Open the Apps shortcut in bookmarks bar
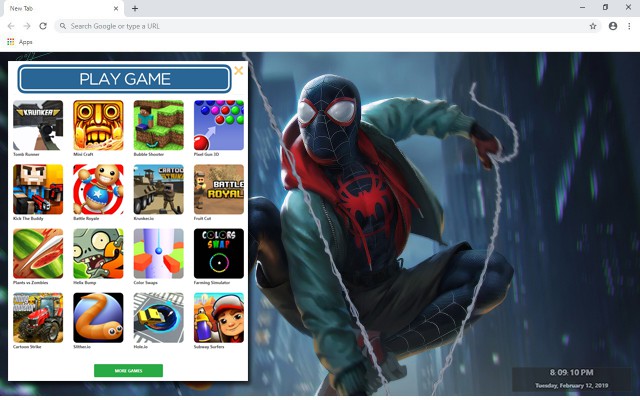Screen dimensions: 640x400 (x=20, y=42)
